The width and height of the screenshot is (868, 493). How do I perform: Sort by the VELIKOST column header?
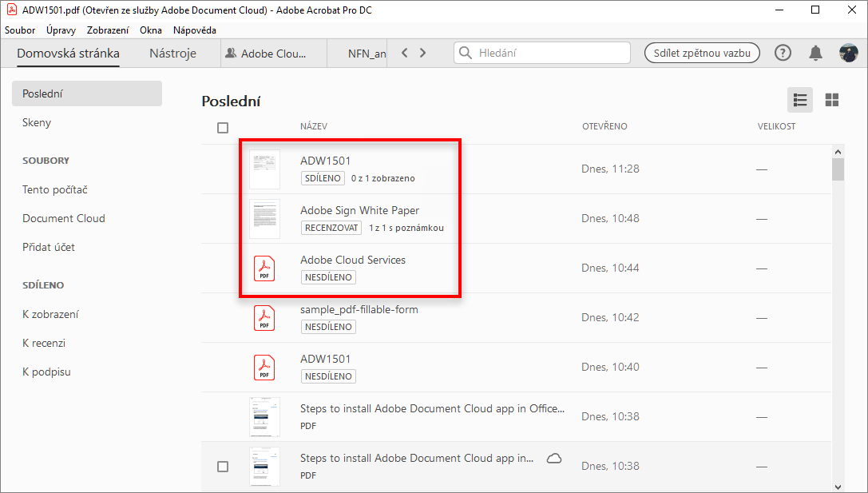coord(776,126)
